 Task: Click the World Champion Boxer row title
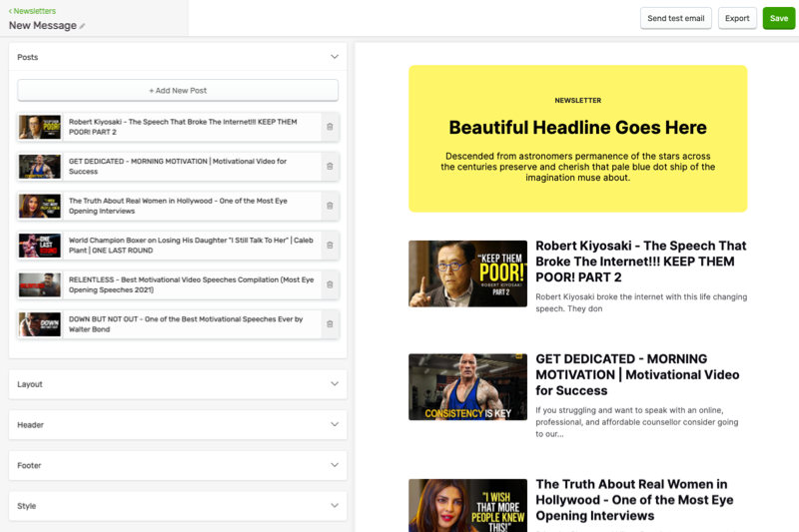[191, 246]
